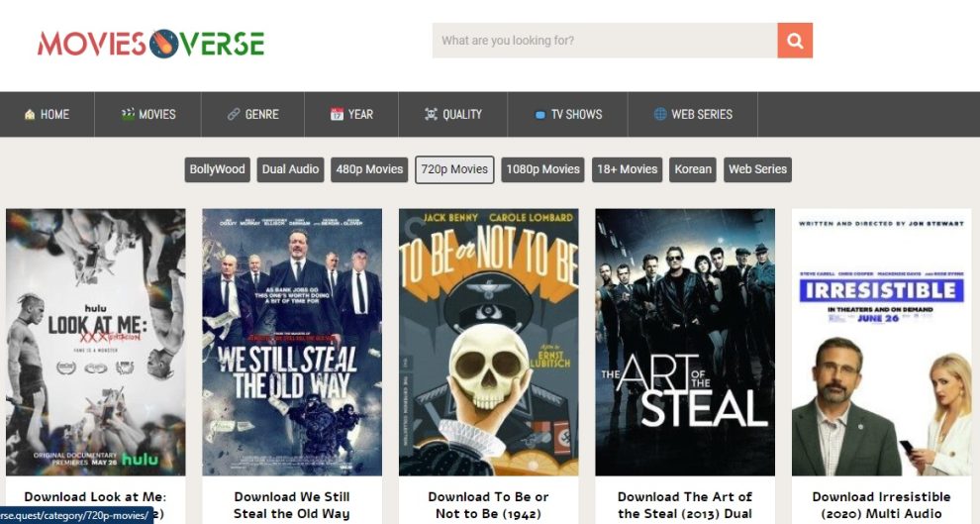Screen dimensions: 980x524
Task: Open the To Be or Not to Be poster
Action: pyautogui.click(x=489, y=342)
